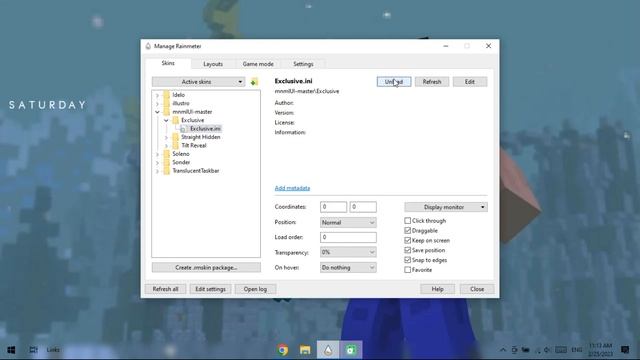Expand the TranslucentTaskbar folder
This screenshot has height=360, width=640.
tap(158, 171)
